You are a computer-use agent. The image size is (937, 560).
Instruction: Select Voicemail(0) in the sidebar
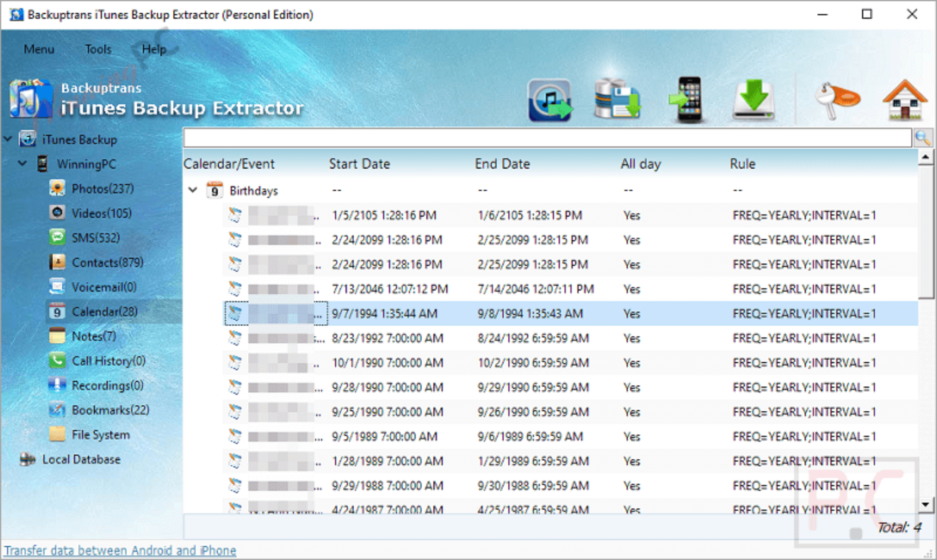tap(104, 287)
